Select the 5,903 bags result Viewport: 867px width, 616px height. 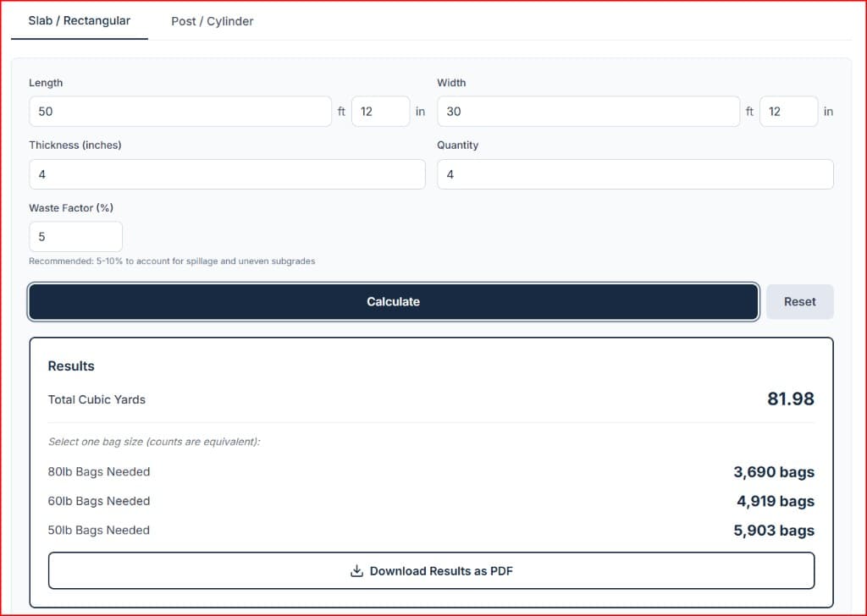(774, 531)
